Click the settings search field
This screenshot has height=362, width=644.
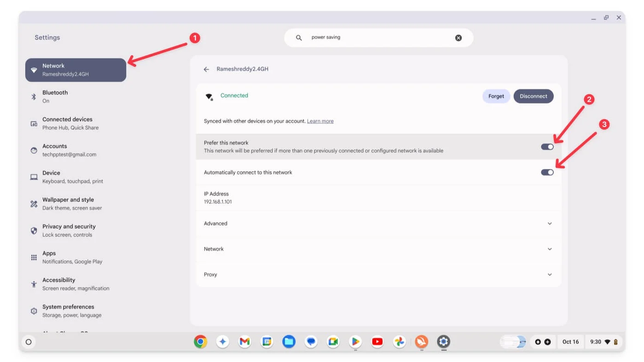point(378,38)
